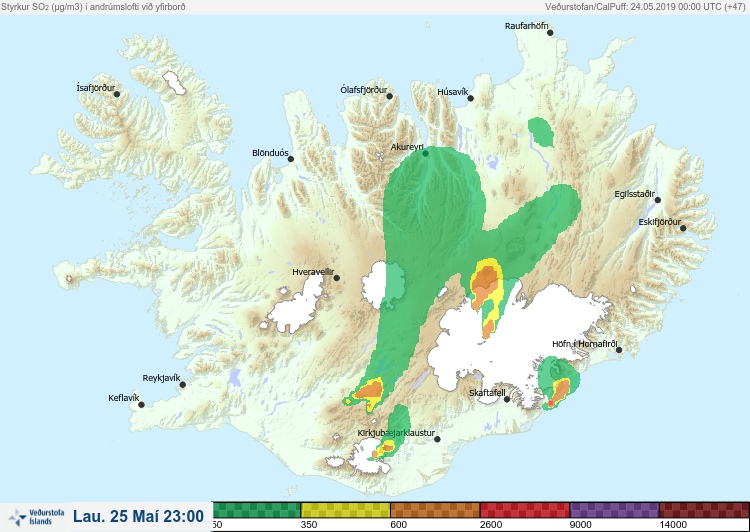The image size is (750, 532).
Task: Click the Hveravellir marker dot
Action: 337,278
